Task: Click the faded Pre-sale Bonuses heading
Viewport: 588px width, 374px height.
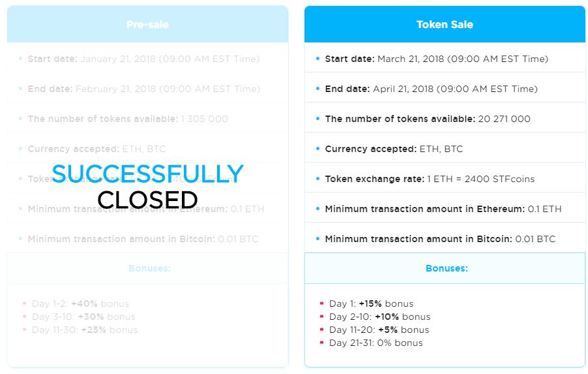Action: (149, 268)
